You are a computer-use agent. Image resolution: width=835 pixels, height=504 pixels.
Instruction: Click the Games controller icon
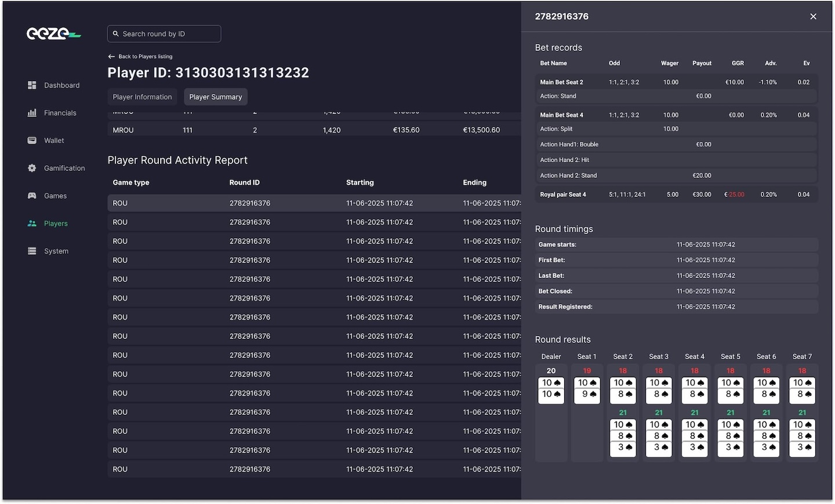(x=32, y=196)
